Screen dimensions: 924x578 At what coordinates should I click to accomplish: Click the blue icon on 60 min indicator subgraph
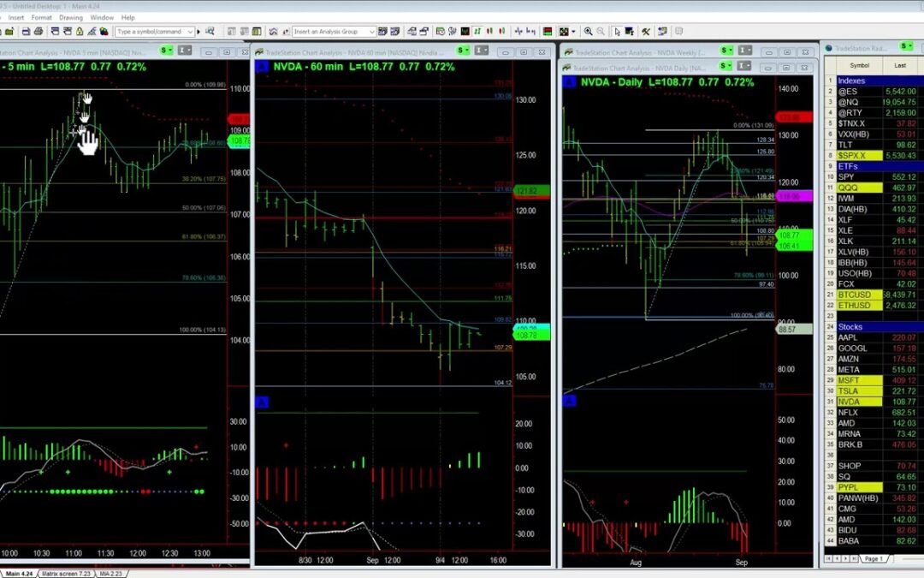click(x=263, y=402)
